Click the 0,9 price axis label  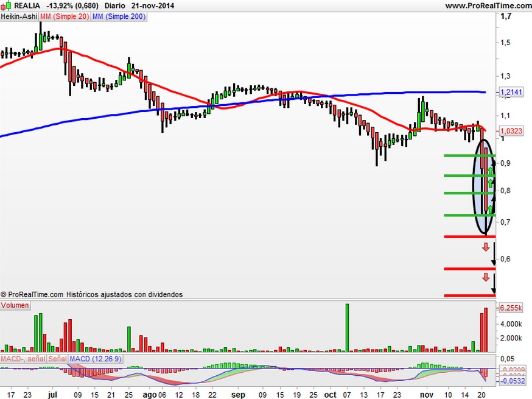[x=505, y=163]
